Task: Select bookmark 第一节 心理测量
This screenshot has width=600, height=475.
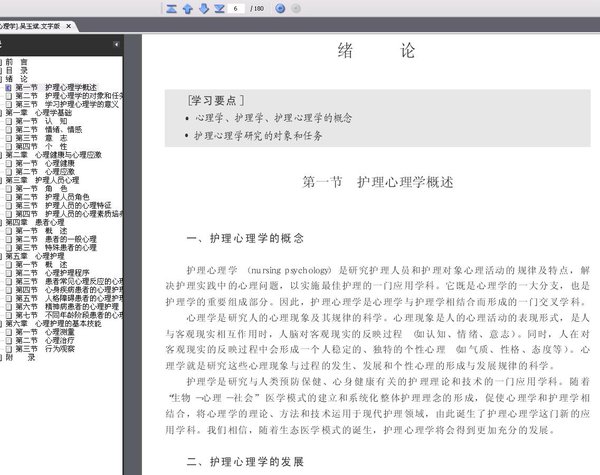Action: (45, 332)
